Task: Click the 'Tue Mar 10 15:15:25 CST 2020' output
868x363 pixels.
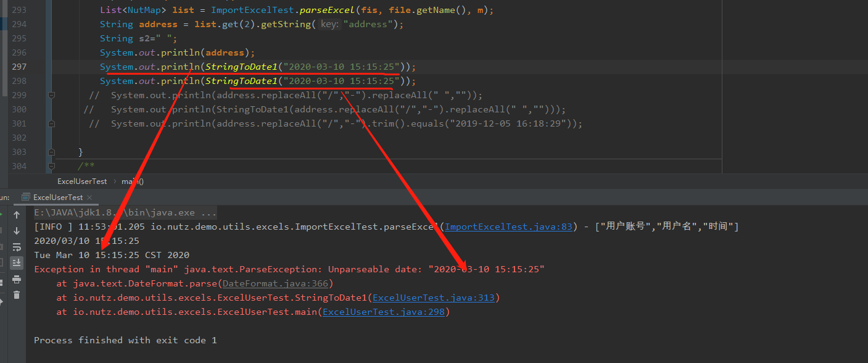Action: coord(112,255)
